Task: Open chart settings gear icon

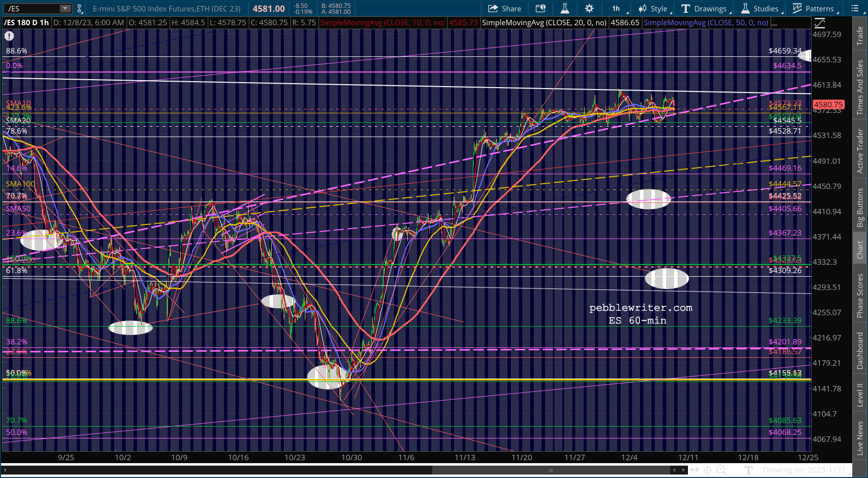Action: [589, 8]
